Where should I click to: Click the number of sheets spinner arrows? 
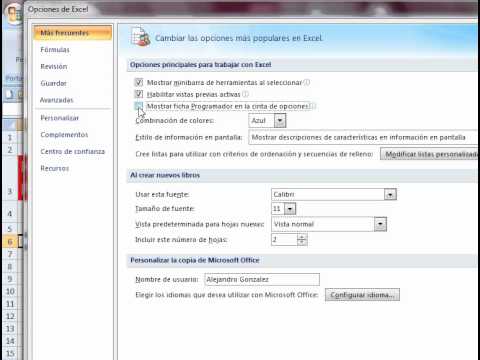click(302, 239)
